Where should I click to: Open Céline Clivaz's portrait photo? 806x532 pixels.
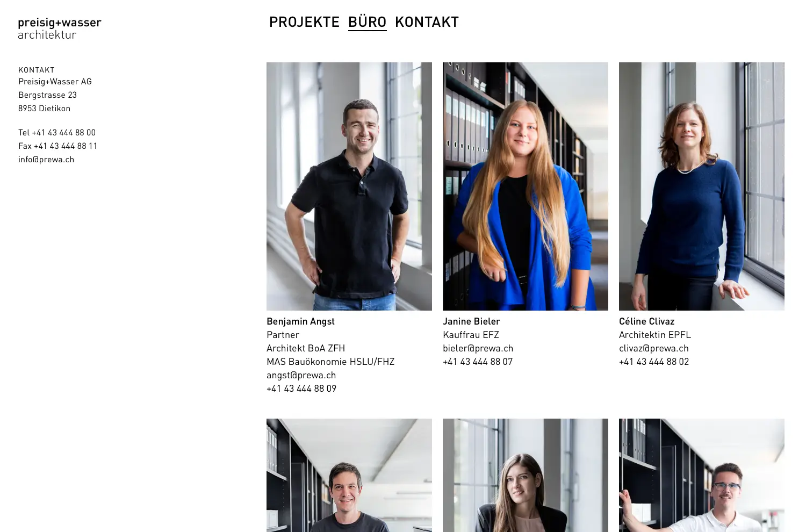click(x=702, y=186)
